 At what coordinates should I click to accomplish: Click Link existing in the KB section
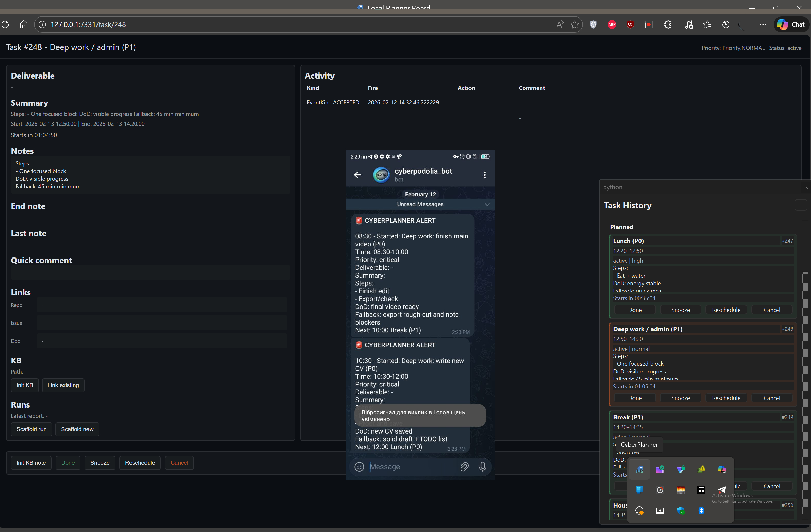(63, 385)
